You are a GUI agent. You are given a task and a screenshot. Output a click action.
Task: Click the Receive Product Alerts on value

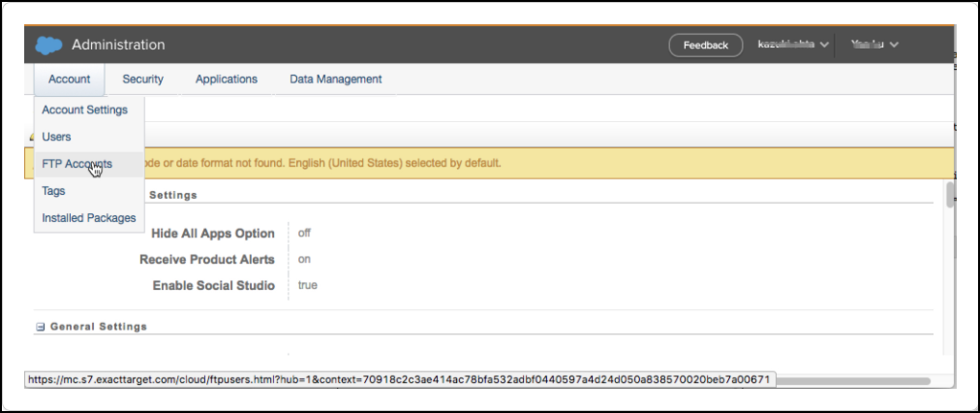[304, 260]
